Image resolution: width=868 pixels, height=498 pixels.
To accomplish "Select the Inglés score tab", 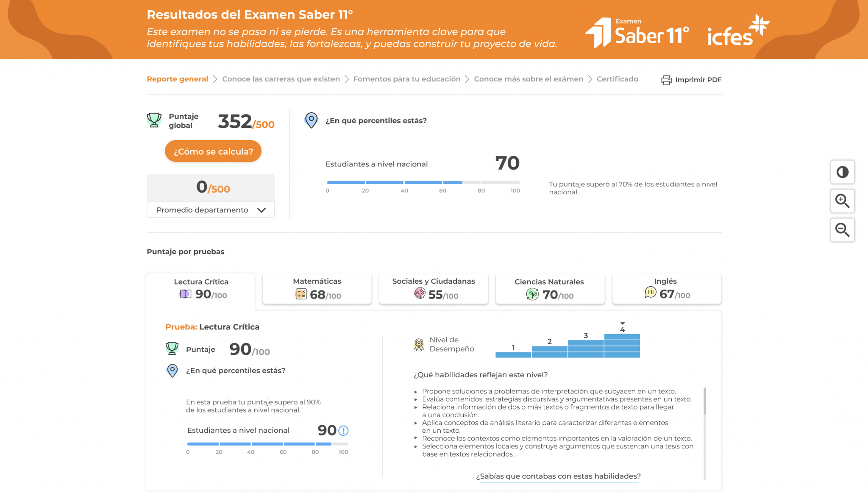I will click(666, 289).
